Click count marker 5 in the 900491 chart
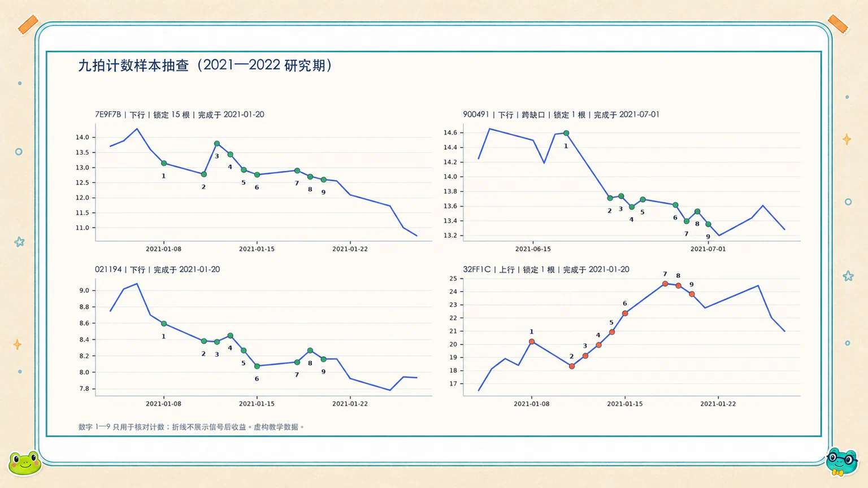Image resolution: width=868 pixels, height=488 pixels. pyautogui.click(x=643, y=199)
